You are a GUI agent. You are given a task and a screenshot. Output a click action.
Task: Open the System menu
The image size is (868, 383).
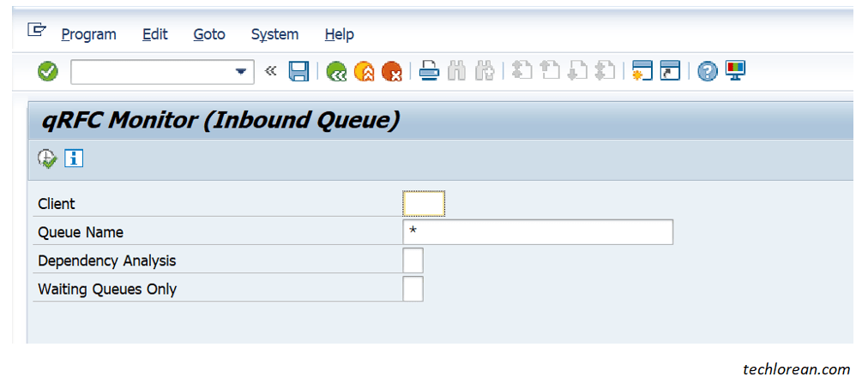coord(274,35)
